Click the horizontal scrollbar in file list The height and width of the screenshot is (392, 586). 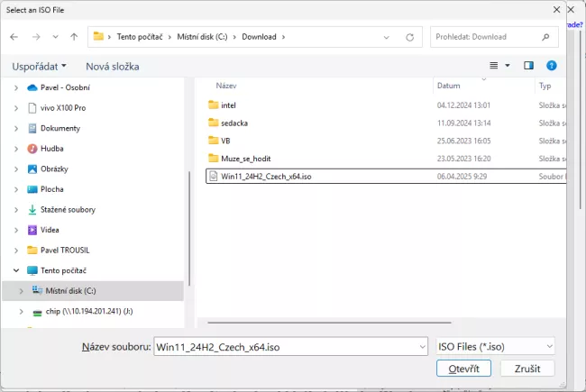(361, 320)
